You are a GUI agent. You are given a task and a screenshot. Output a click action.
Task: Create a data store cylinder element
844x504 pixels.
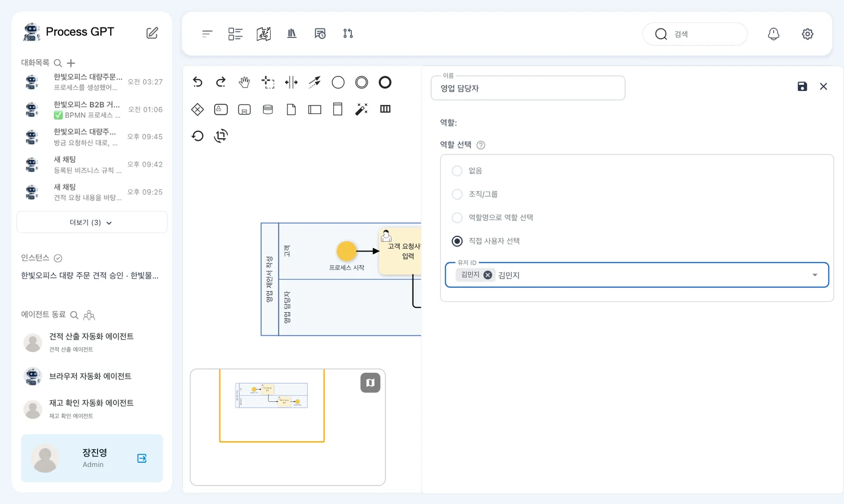click(x=268, y=109)
